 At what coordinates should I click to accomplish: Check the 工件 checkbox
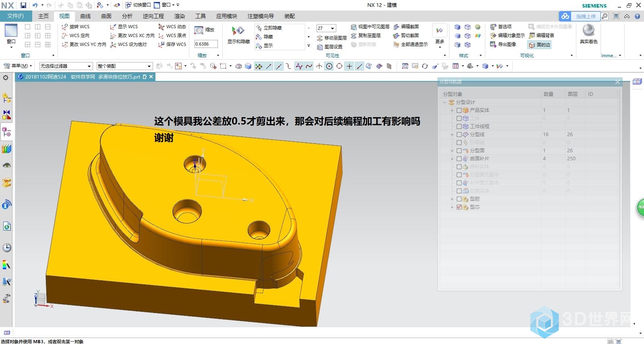click(459, 118)
